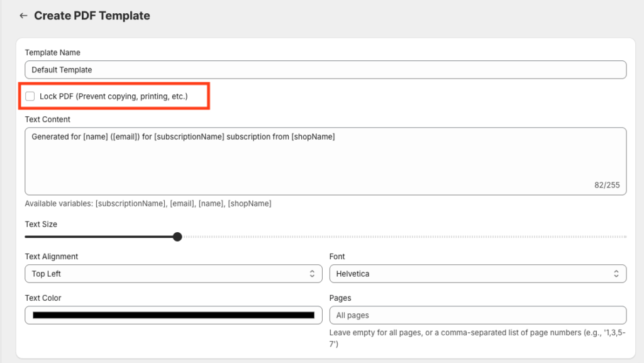This screenshot has height=363, width=644.
Task: Click the Text Alignment label
Action: click(x=52, y=256)
